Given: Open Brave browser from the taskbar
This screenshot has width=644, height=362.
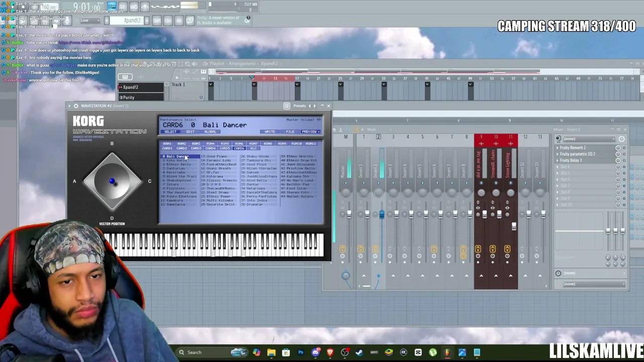Looking at the screenshot, I should pos(330,352).
